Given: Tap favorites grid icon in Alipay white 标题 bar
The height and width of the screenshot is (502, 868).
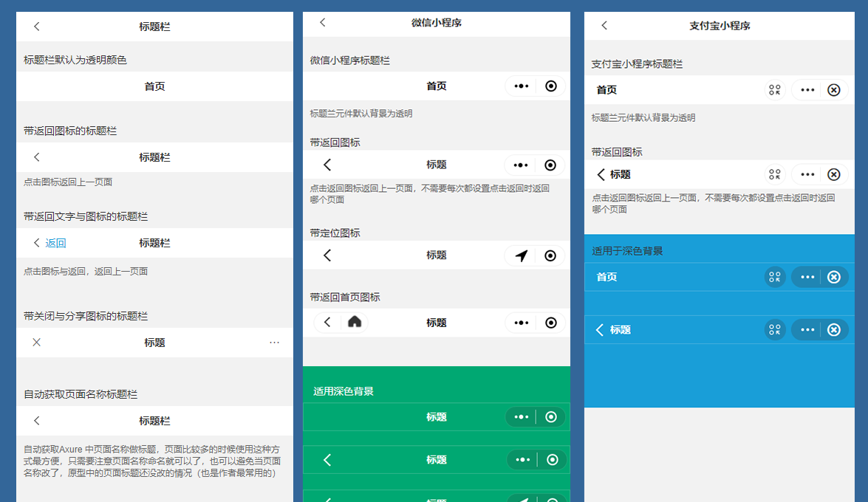Looking at the screenshot, I should 774,174.
